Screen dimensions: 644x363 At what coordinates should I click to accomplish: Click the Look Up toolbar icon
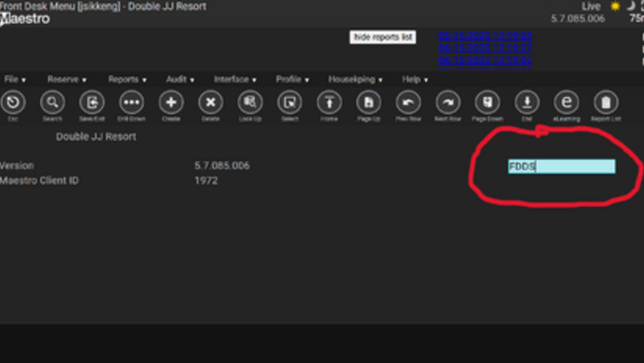(250, 102)
